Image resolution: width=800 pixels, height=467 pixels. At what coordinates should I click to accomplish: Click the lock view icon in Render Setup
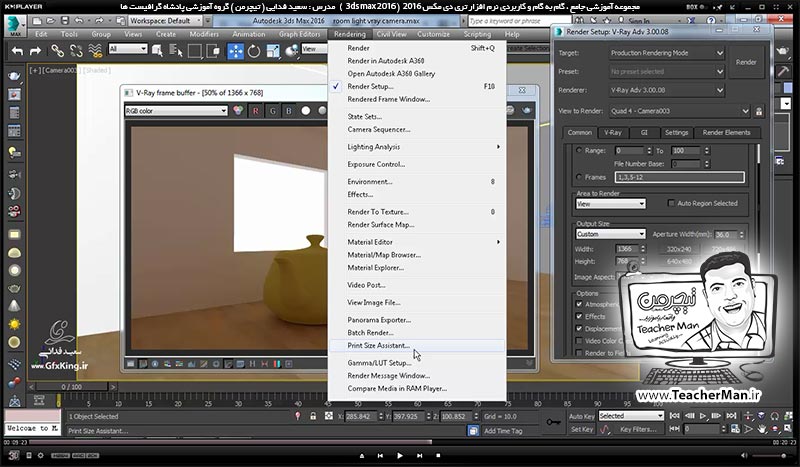coord(759,111)
